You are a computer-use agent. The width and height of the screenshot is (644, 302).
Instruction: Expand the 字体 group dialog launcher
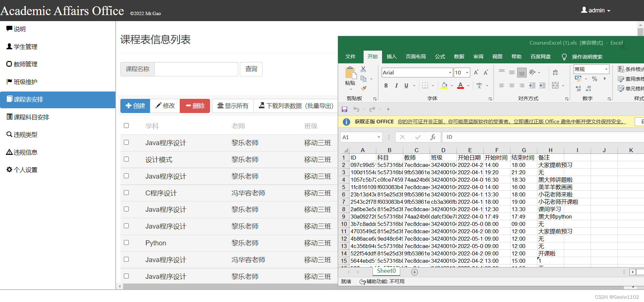coord(490,99)
